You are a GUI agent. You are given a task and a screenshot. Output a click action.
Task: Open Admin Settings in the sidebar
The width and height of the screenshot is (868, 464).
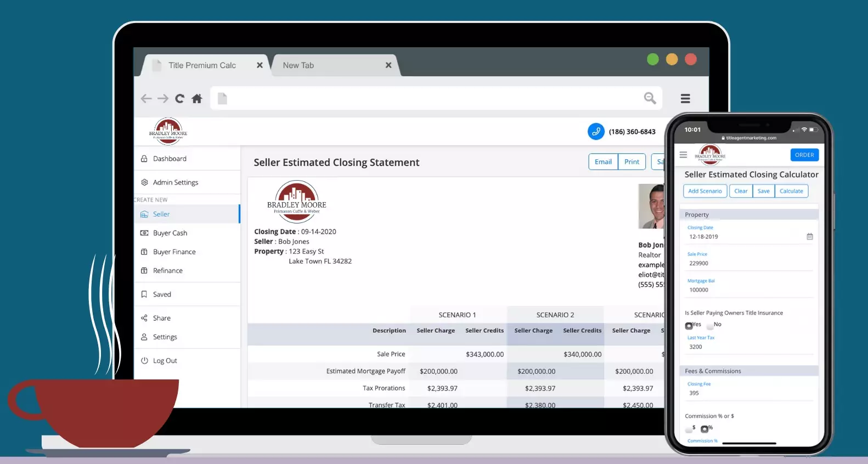tap(175, 182)
